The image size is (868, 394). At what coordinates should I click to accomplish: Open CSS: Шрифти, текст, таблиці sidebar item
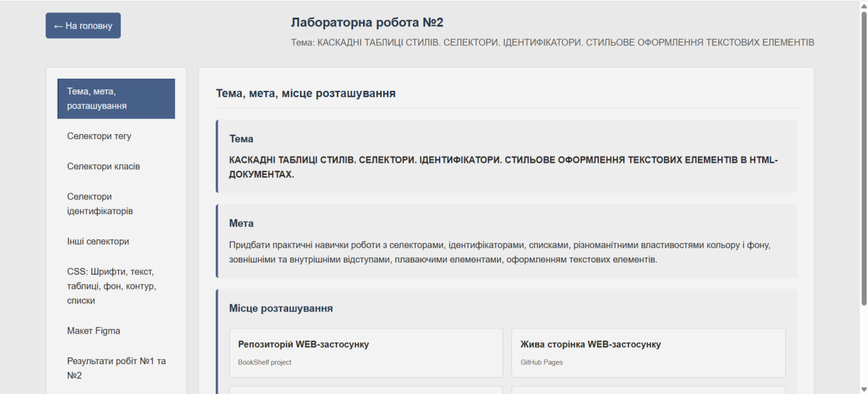[x=112, y=285]
